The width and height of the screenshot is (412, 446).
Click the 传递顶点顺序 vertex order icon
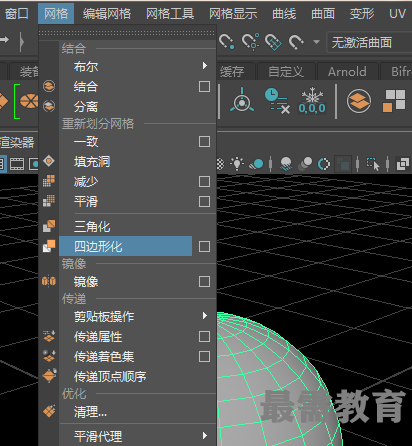click(x=50, y=375)
